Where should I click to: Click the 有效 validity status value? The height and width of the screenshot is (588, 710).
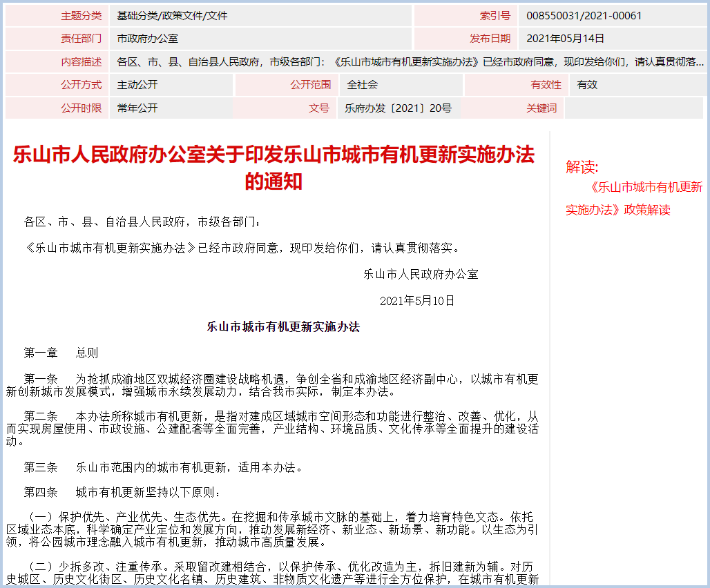(587, 85)
